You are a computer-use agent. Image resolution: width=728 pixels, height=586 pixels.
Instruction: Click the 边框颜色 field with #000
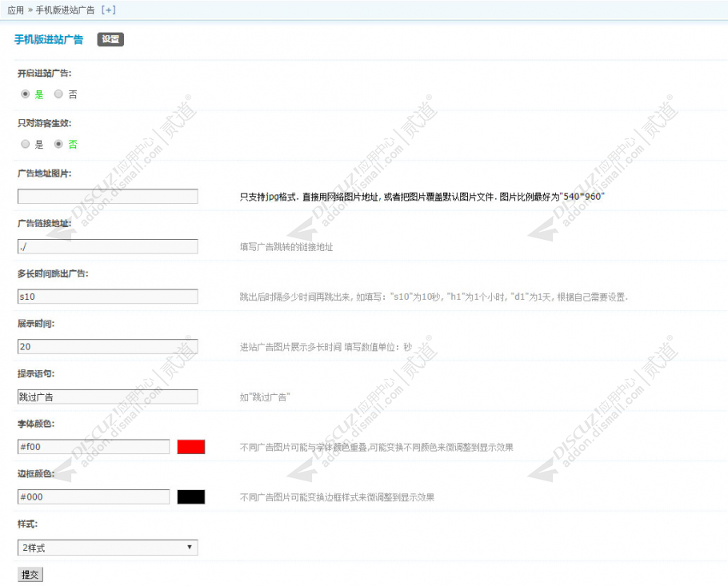pos(94,497)
